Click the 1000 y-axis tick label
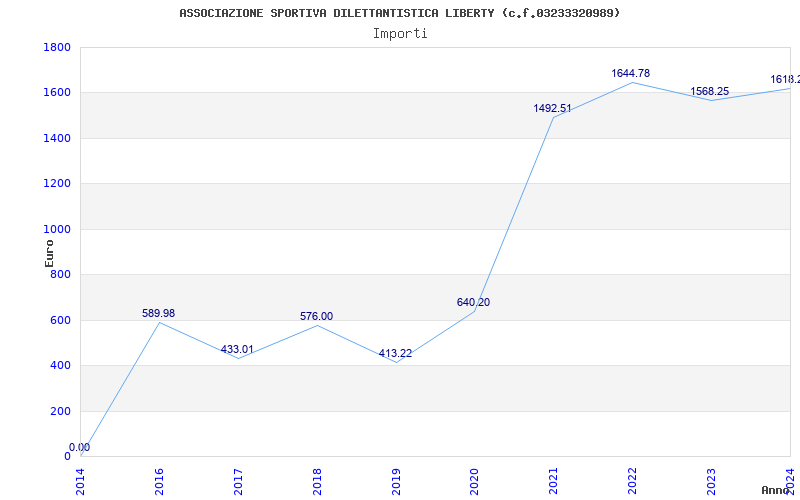 point(57,230)
